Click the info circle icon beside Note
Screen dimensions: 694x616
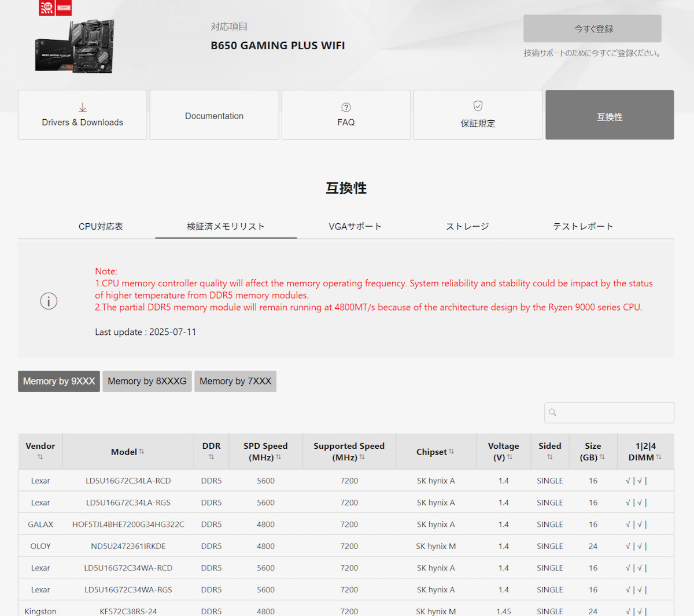(49, 301)
